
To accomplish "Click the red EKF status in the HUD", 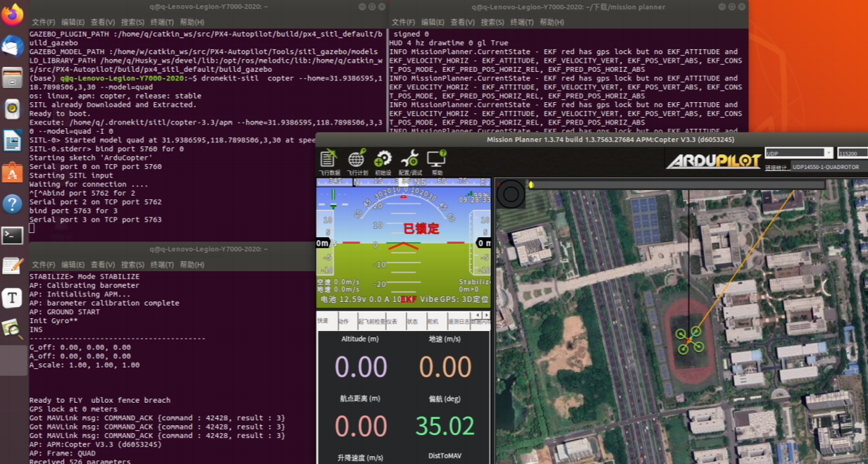I will point(409,299).
